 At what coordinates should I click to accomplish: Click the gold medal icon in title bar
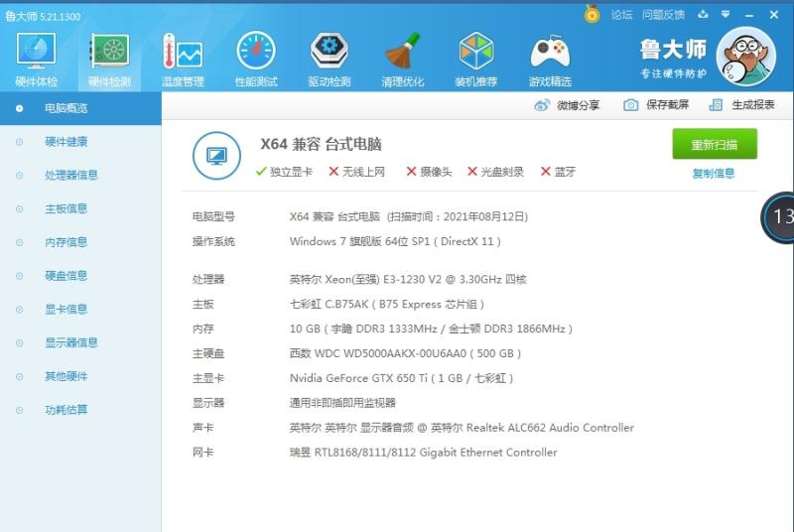pos(592,14)
